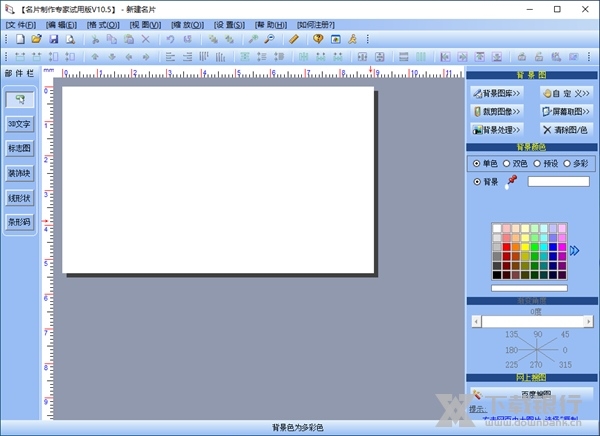Pick the black swatch in the palette
Viewport: 600px width, 436px height.
(497, 274)
